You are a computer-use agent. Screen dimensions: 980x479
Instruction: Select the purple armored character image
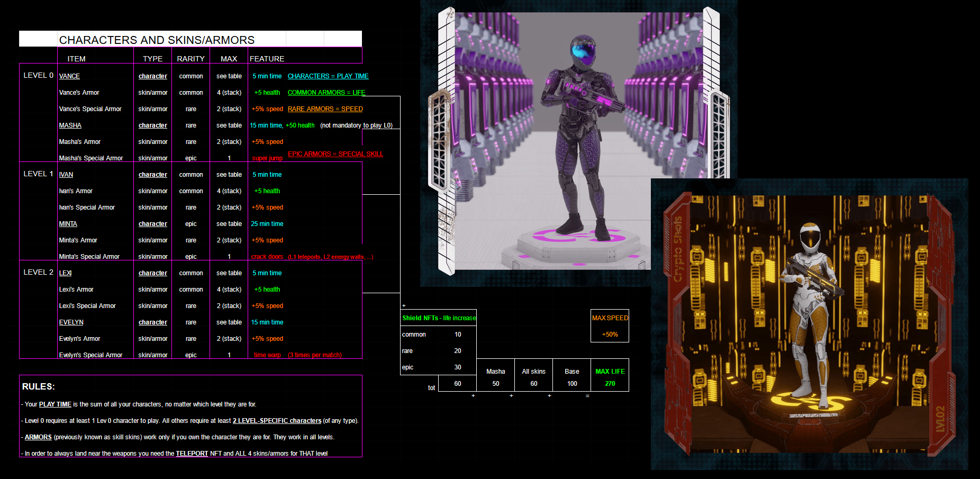click(x=579, y=143)
